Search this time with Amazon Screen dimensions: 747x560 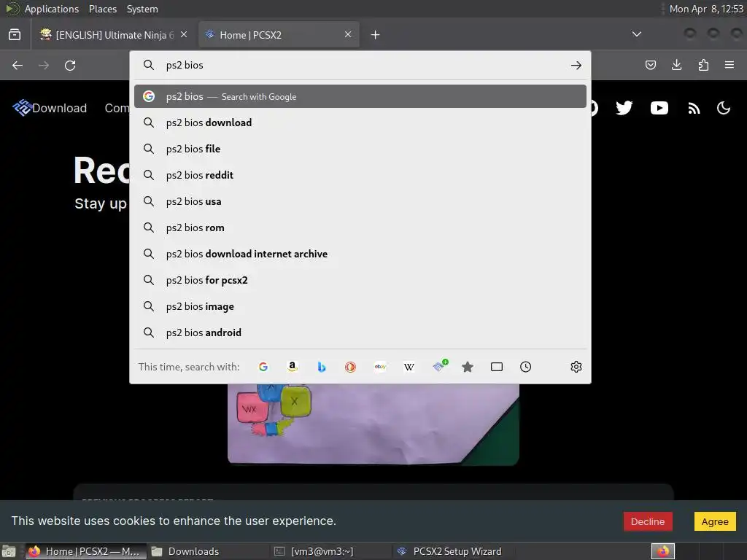pos(293,367)
